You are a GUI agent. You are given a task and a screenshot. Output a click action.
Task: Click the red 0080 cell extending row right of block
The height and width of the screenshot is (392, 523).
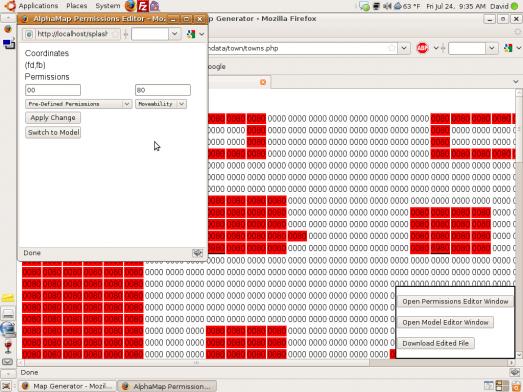[297, 236]
